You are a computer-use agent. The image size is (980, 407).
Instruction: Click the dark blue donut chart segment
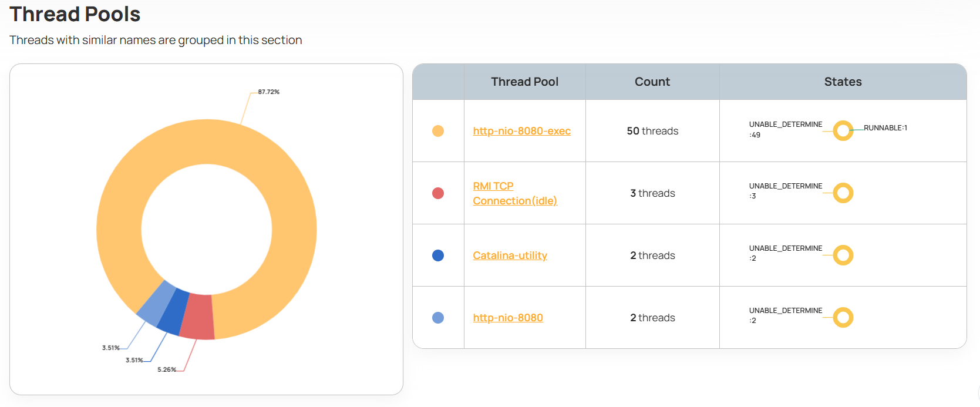[174, 311]
